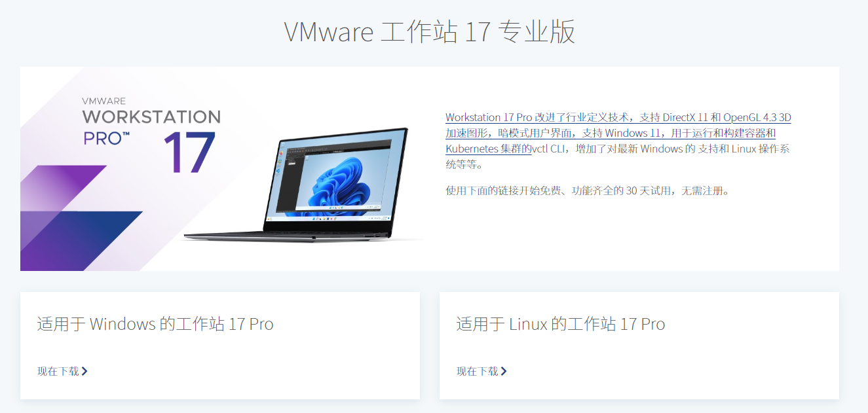Image resolution: width=868 pixels, height=413 pixels.
Task: Click the chevron arrow beside Windows 现在下载
Action: (x=85, y=371)
